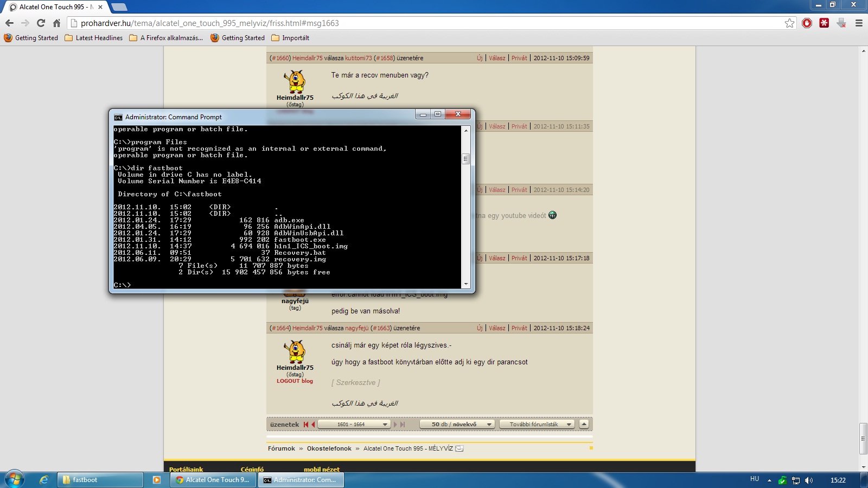Open the second Getting Started bookmark
Viewport: 868px width, 488px height.
click(238, 38)
